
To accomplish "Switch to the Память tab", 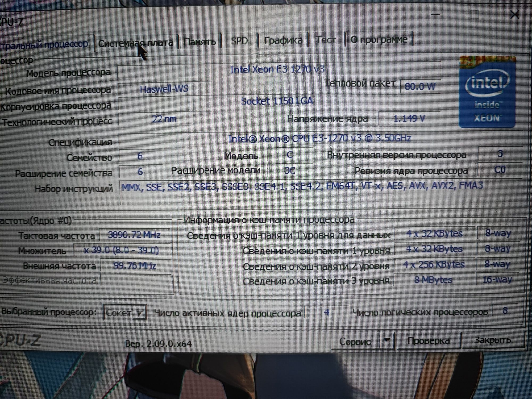I will click(199, 42).
